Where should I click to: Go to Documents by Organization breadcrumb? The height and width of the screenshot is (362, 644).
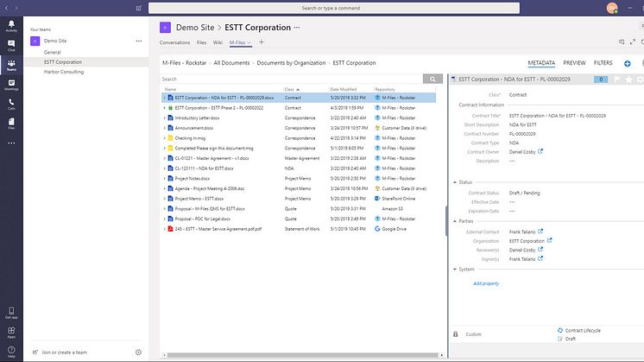click(x=291, y=63)
